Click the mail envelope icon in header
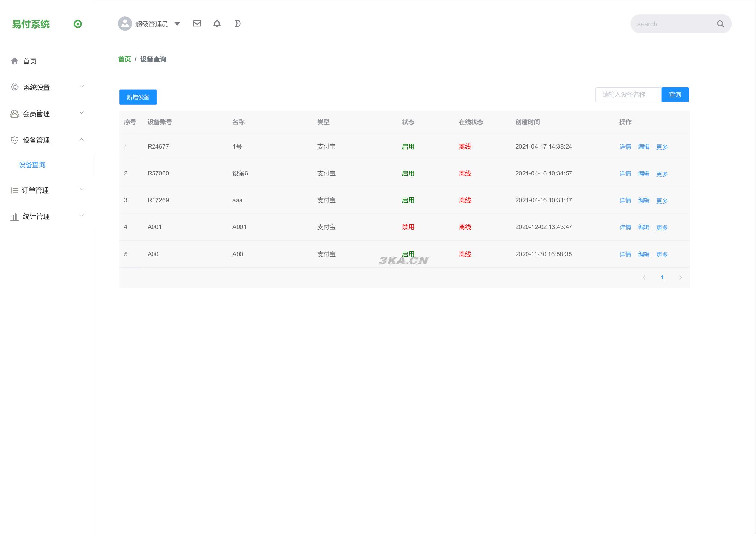Viewport: 756px width, 534px height. 197,24
